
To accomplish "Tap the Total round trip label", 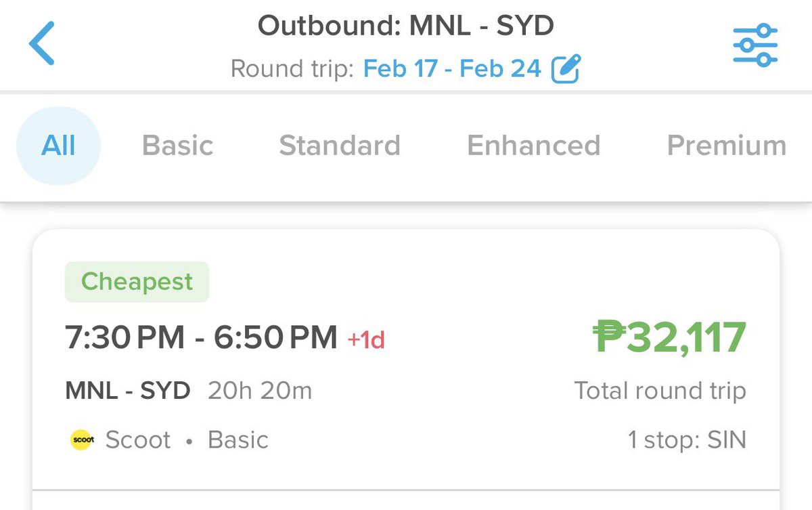I will coord(660,391).
